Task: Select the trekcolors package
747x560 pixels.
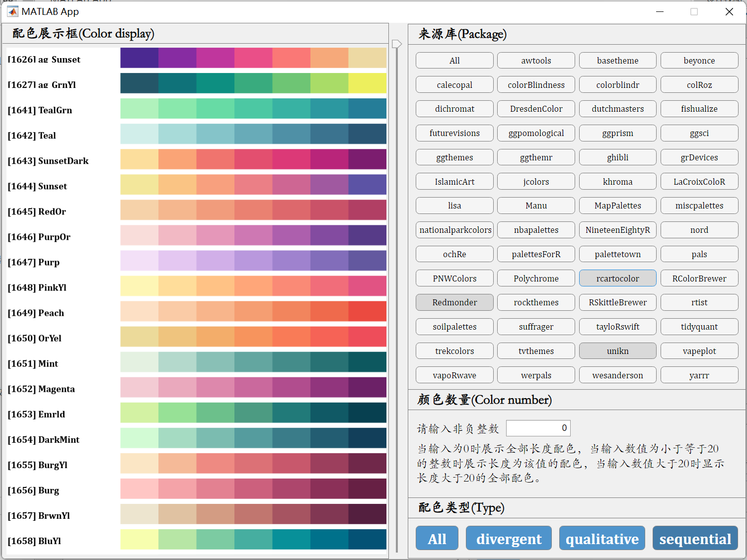Action: (x=454, y=351)
